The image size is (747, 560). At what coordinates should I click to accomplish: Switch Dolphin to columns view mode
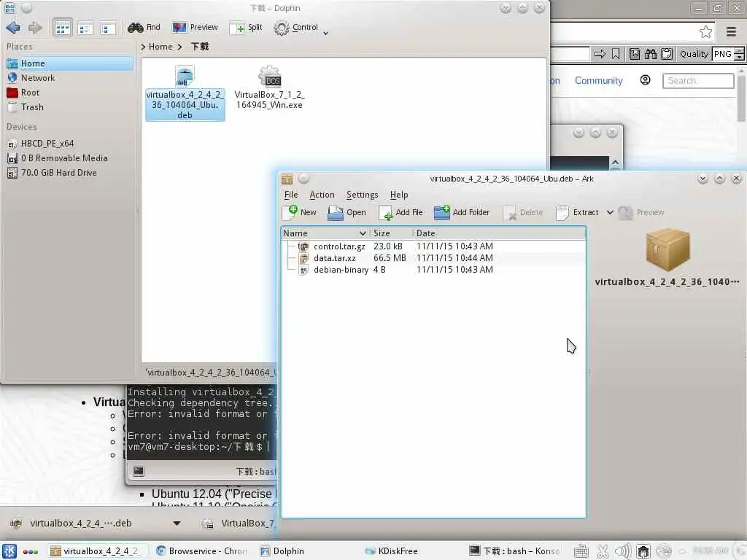[x=107, y=28]
